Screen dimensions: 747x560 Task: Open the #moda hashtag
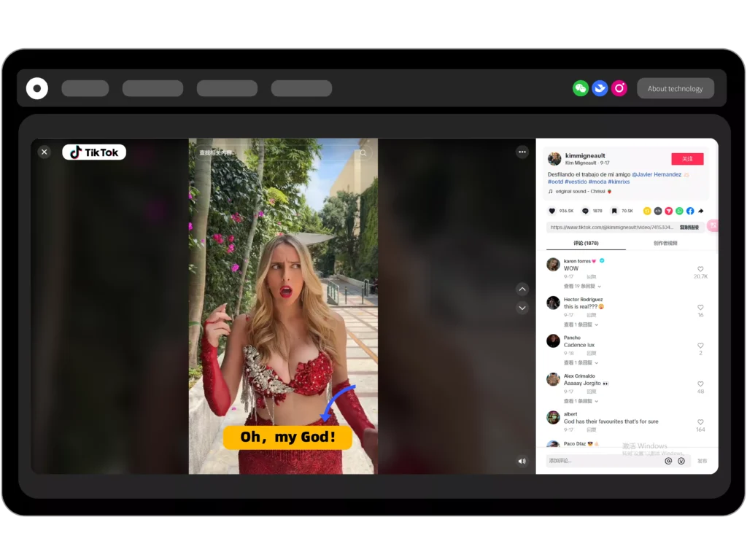(597, 182)
